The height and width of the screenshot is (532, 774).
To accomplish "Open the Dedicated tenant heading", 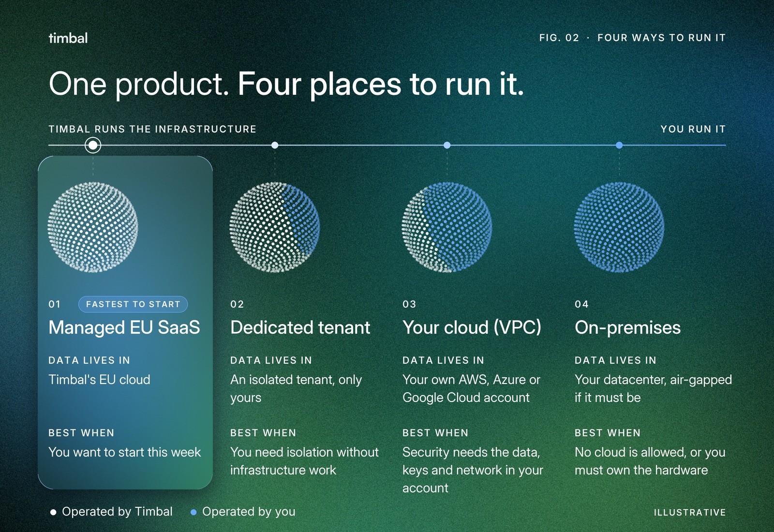I will [x=300, y=327].
